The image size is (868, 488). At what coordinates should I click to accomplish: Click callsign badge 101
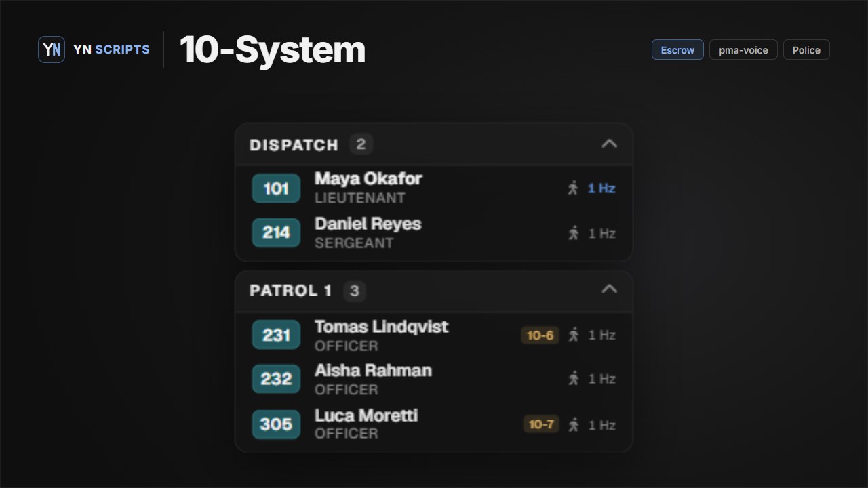pos(276,188)
